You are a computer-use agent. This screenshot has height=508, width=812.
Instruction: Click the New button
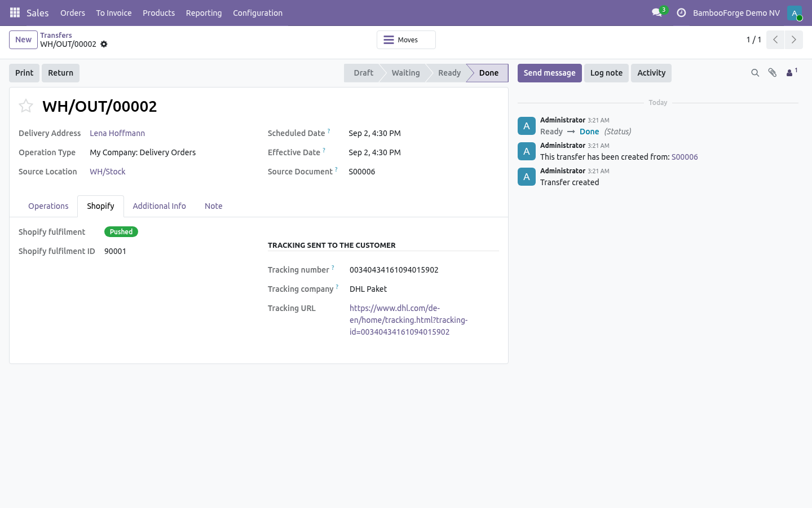(24, 40)
